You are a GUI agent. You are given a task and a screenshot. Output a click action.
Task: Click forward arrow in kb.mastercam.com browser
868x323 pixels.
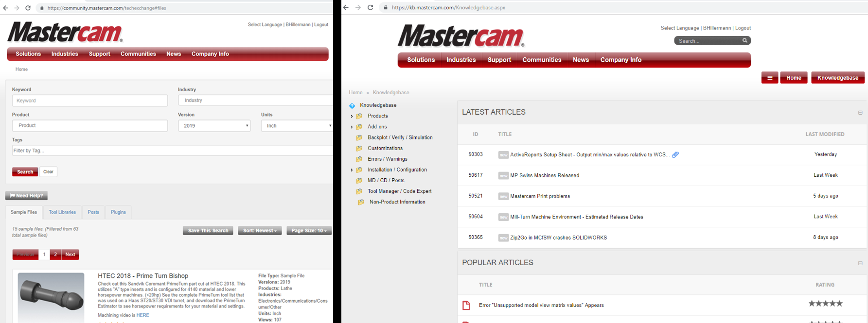358,7
